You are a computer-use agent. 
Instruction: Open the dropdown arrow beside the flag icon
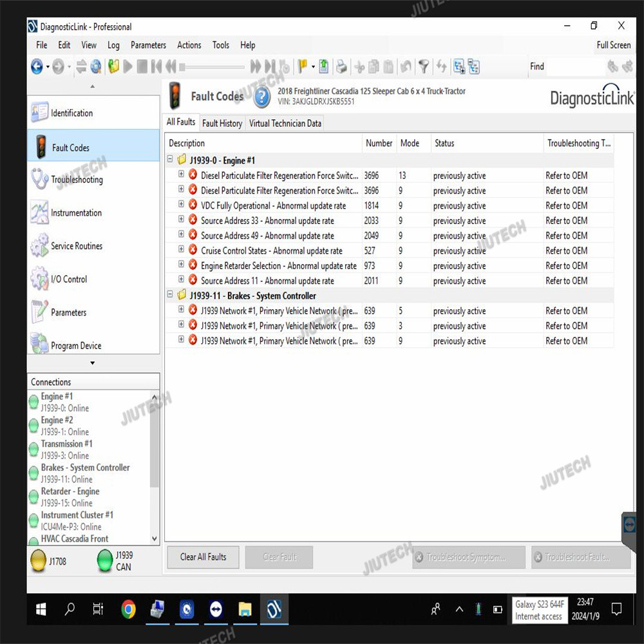314,66
